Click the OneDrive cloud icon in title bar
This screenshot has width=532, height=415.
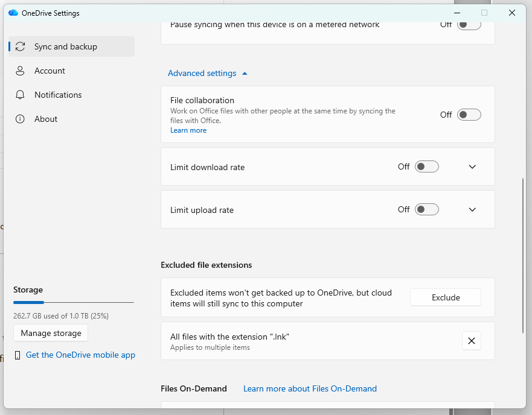(x=13, y=13)
